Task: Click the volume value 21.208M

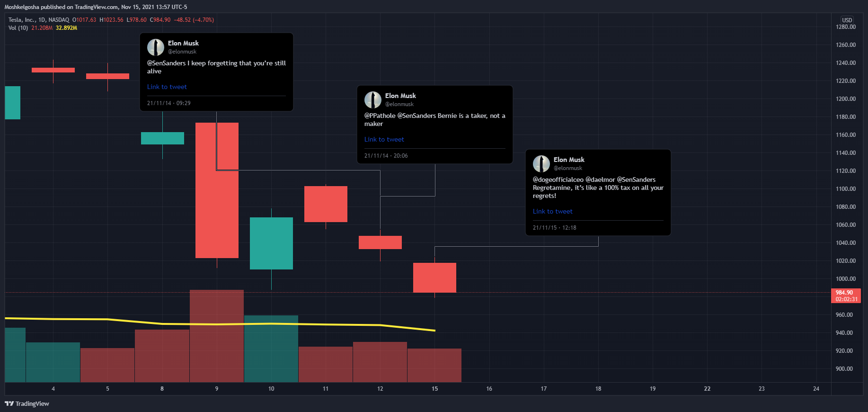Action: [x=42, y=28]
